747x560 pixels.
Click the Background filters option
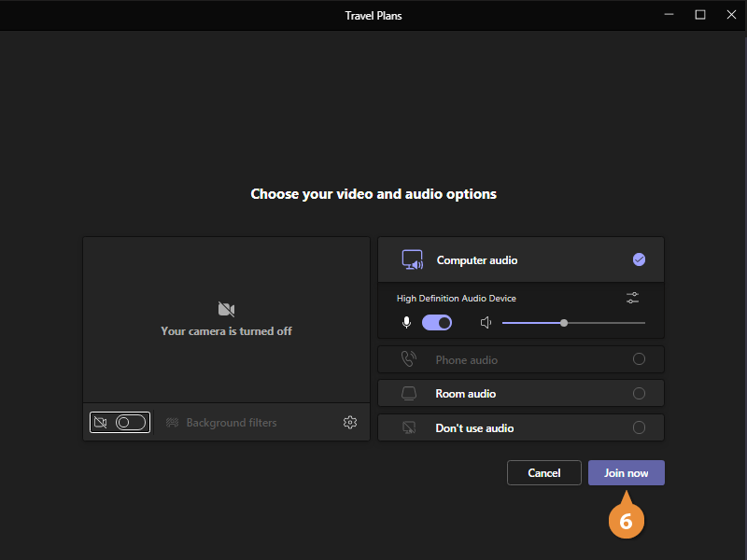click(231, 423)
